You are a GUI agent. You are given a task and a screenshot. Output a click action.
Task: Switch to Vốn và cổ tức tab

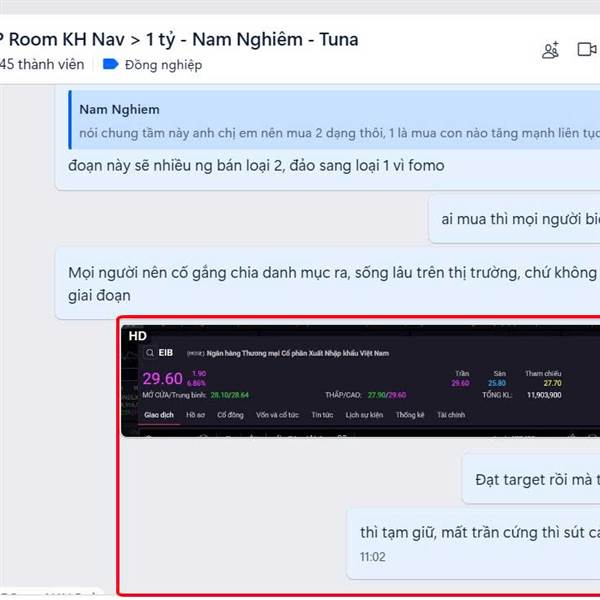[x=277, y=415]
